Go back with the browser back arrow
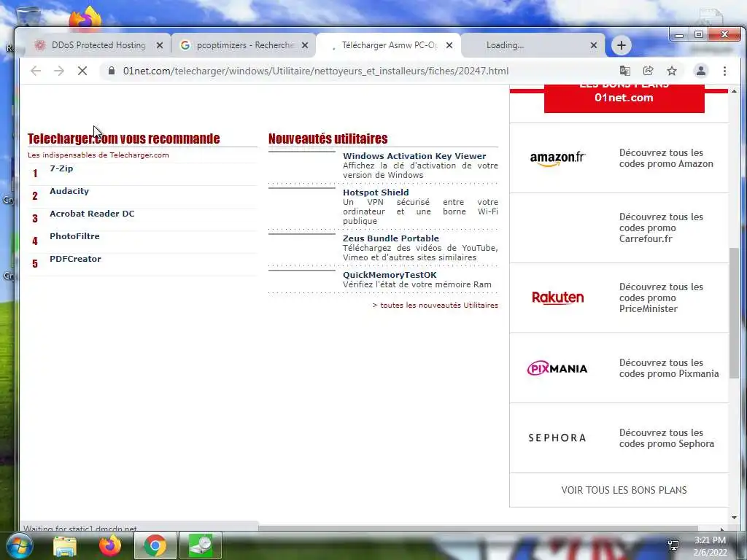The height and width of the screenshot is (560, 747). pos(36,71)
